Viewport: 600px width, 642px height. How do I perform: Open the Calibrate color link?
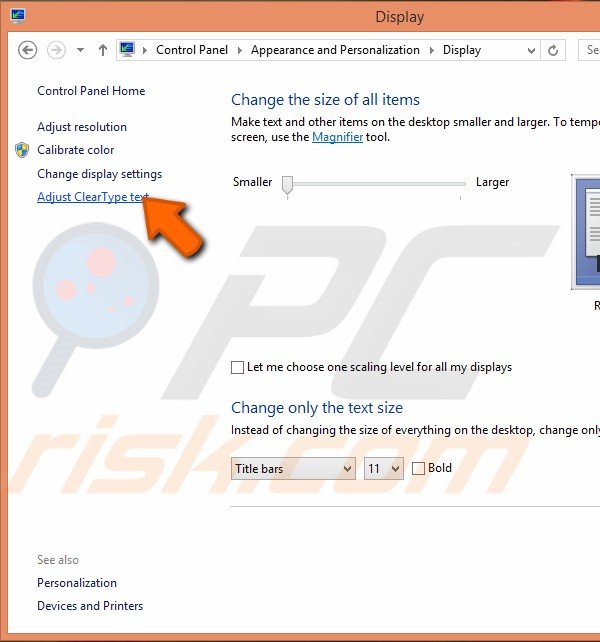[75, 150]
